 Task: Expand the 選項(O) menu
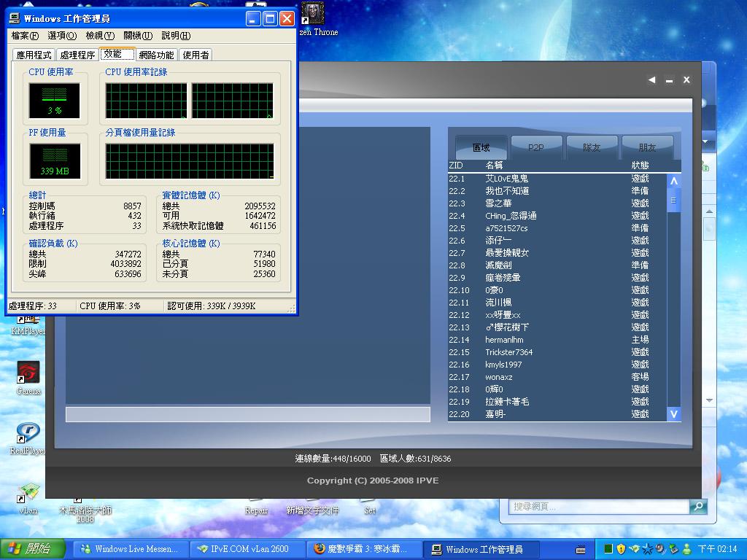(62, 36)
